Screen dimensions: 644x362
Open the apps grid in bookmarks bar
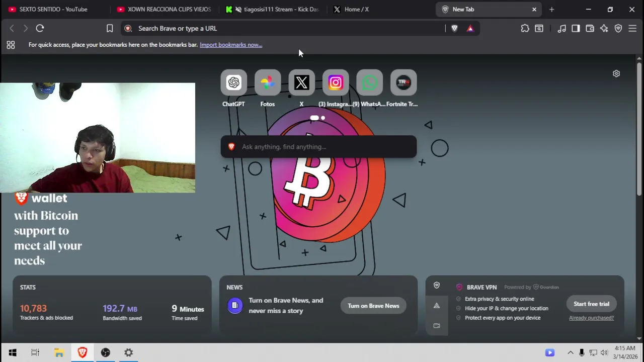[x=11, y=45]
